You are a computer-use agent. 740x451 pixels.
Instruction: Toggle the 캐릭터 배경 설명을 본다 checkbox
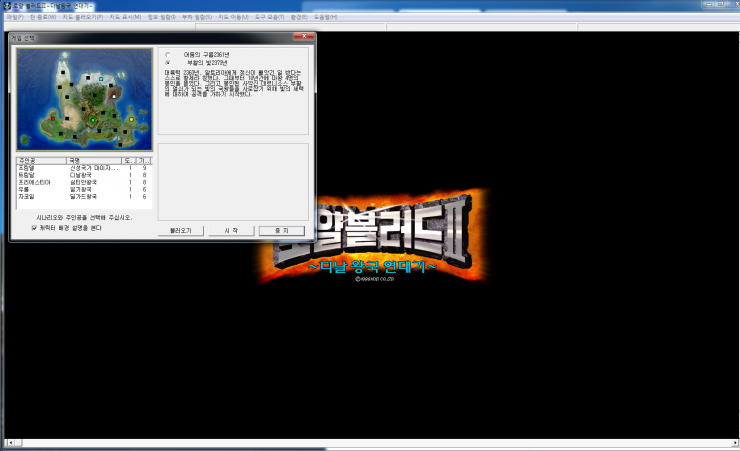point(34,227)
